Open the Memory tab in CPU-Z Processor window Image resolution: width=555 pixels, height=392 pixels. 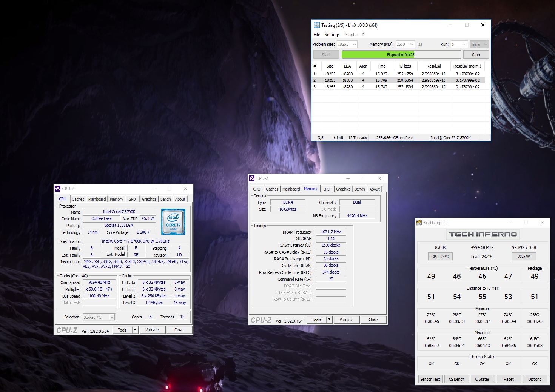click(x=117, y=199)
